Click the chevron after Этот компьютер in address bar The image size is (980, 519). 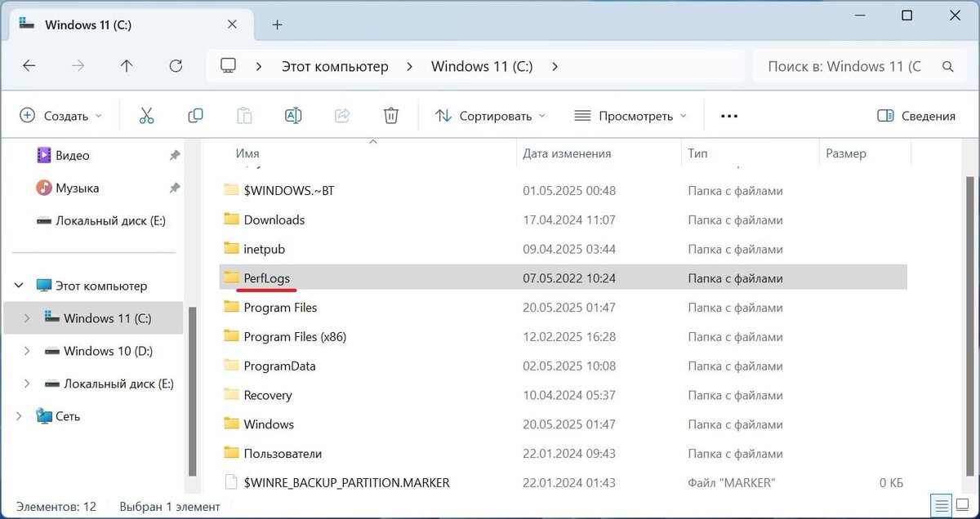click(408, 66)
